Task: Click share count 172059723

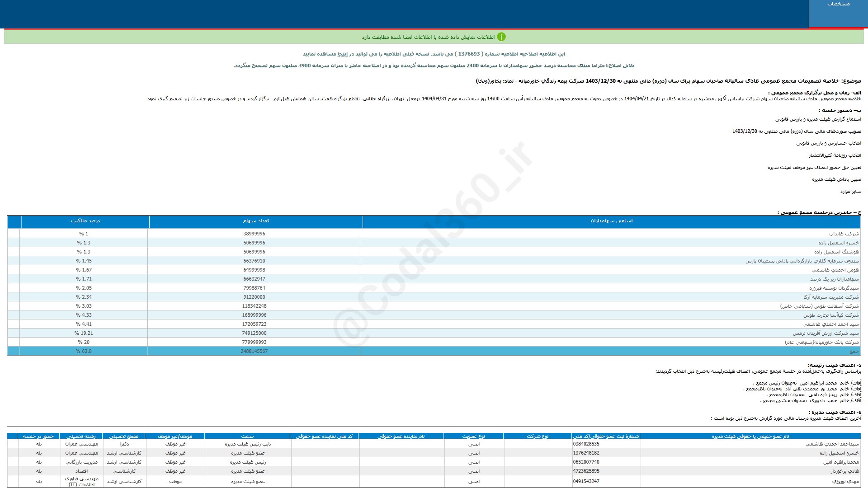Action: point(254,324)
